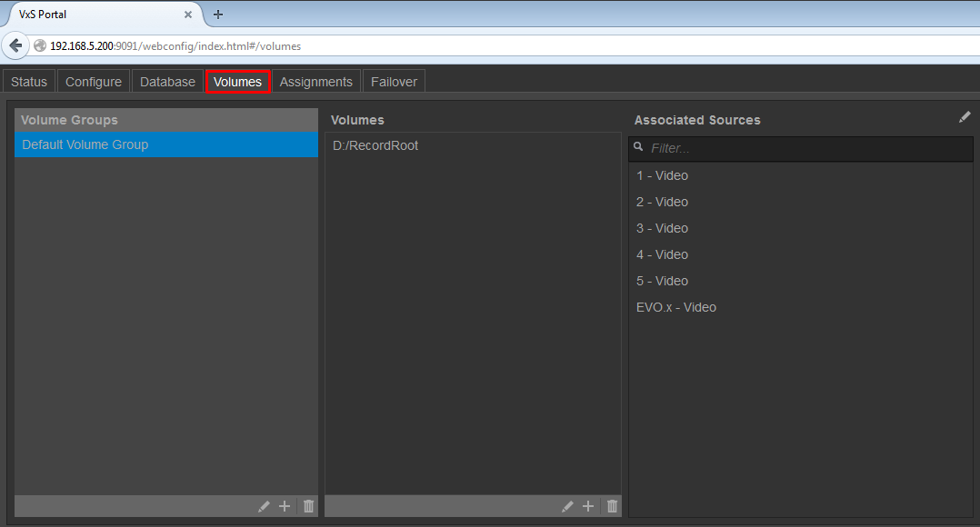This screenshot has height=527, width=980.
Task: Add a new volume group with the plus icon
Action: pos(285,506)
